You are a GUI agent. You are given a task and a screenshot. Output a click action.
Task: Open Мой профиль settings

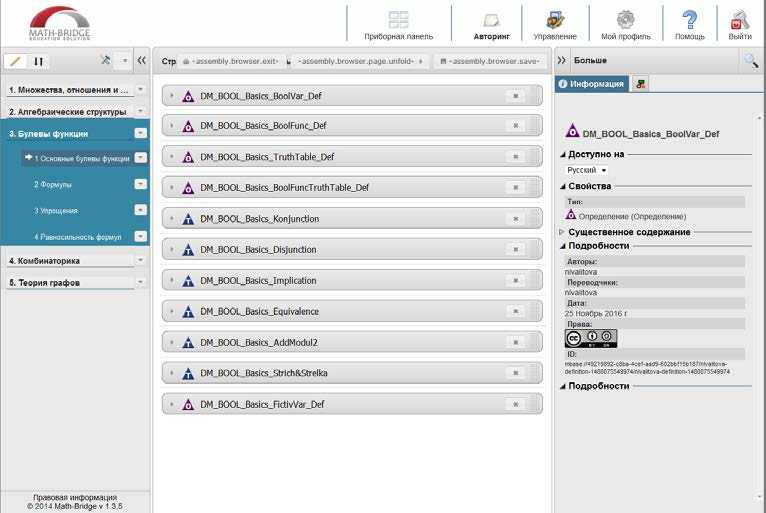click(626, 25)
